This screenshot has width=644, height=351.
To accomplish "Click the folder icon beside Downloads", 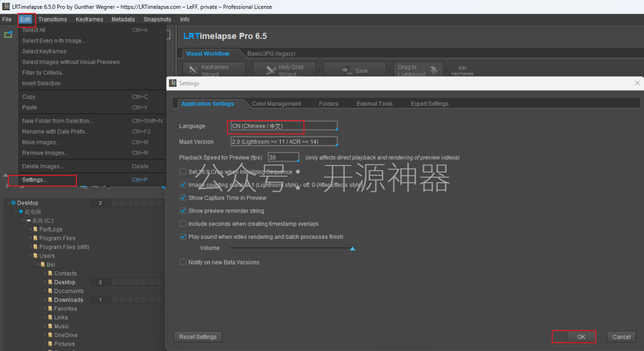I will click(x=50, y=300).
